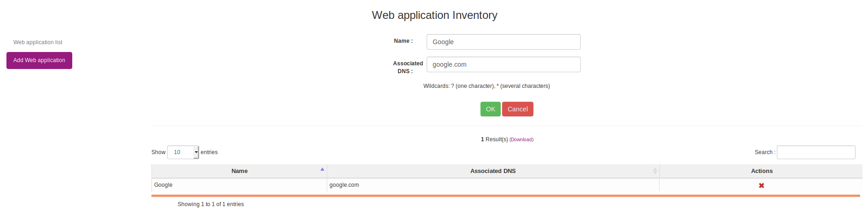The image size is (868, 213).
Task: Click the Add Web application button
Action: click(39, 60)
